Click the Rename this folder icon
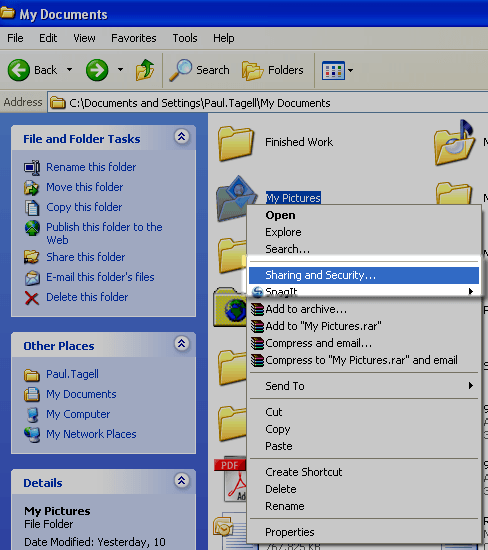 coord(32,168)
